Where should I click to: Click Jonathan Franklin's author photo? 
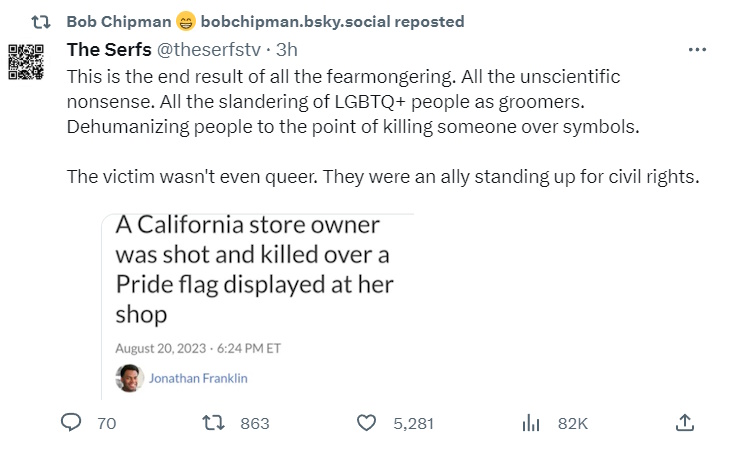coord(129,378)
